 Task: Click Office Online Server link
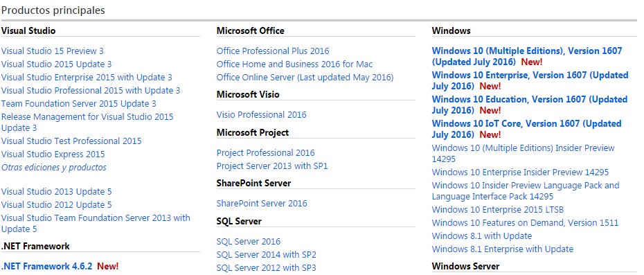(x=305, y=78)
